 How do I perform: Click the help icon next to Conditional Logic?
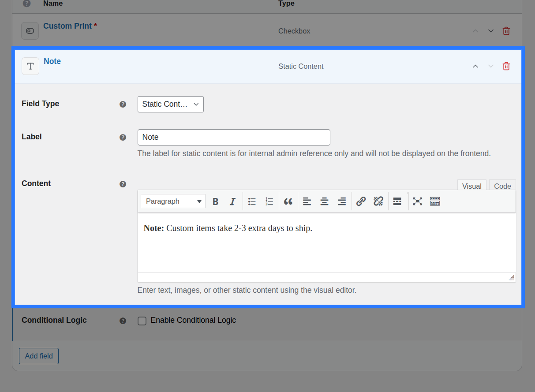[123, 321]
